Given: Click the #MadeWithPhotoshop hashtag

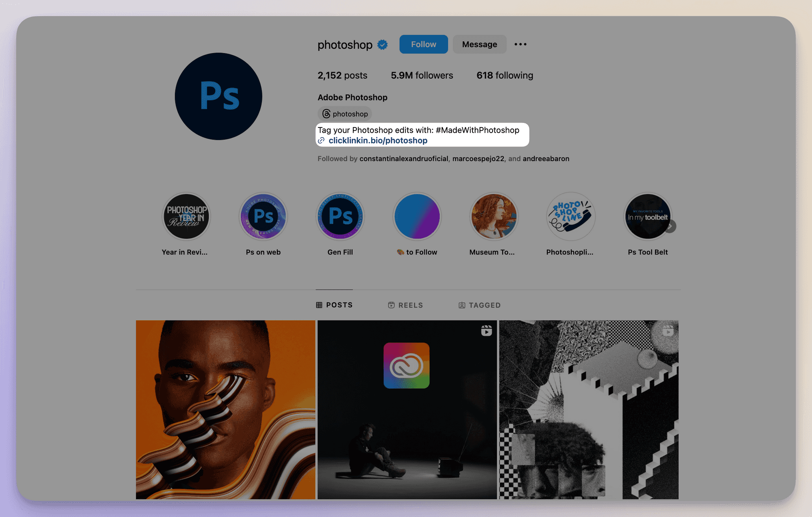Looking at the screenshot, I should tap(477, 130).
